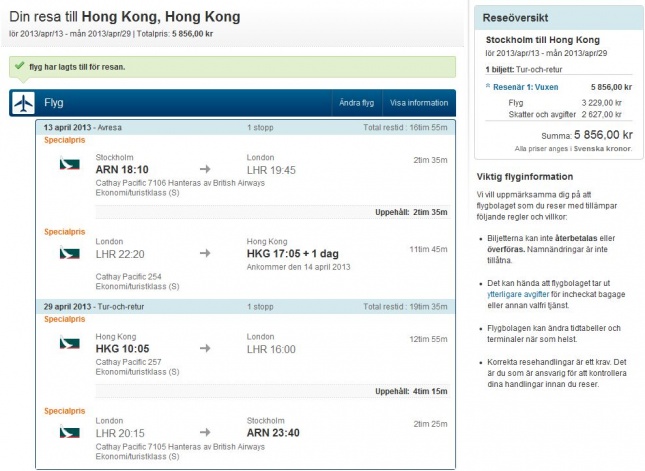Click the Cathay Pacific logo on the HKG 10:05 flight

click(69, 343)
